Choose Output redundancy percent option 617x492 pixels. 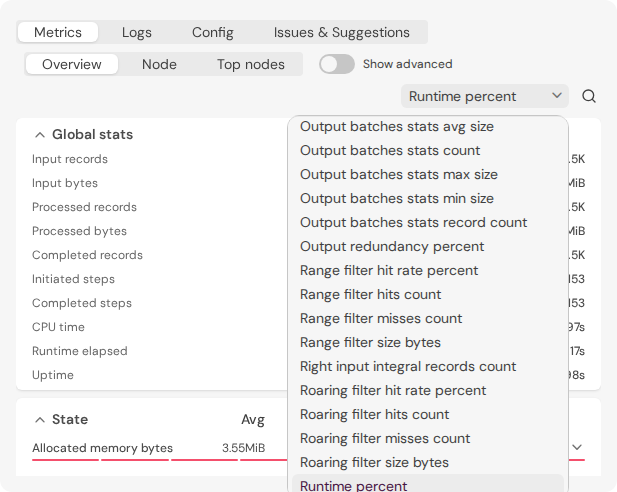point(428,247)
